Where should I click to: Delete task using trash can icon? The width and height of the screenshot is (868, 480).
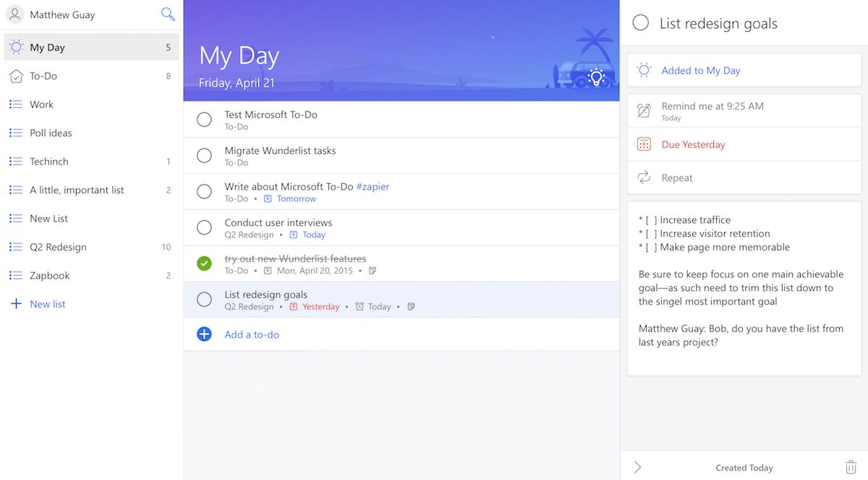[x=851, y=468]
